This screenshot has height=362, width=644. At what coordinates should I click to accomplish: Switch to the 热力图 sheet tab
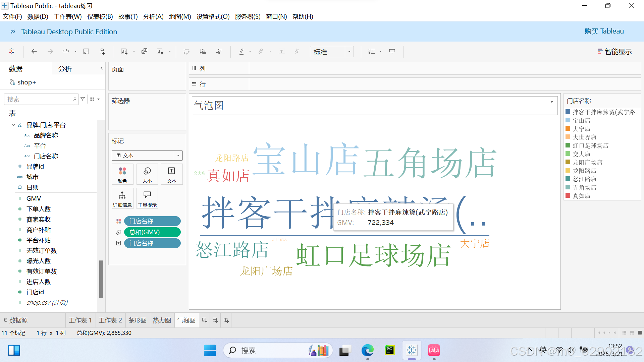(x=162, y=320)
